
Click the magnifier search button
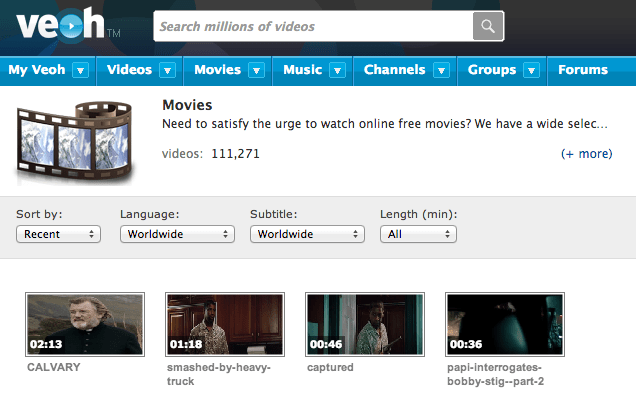(x=488, y=26)
